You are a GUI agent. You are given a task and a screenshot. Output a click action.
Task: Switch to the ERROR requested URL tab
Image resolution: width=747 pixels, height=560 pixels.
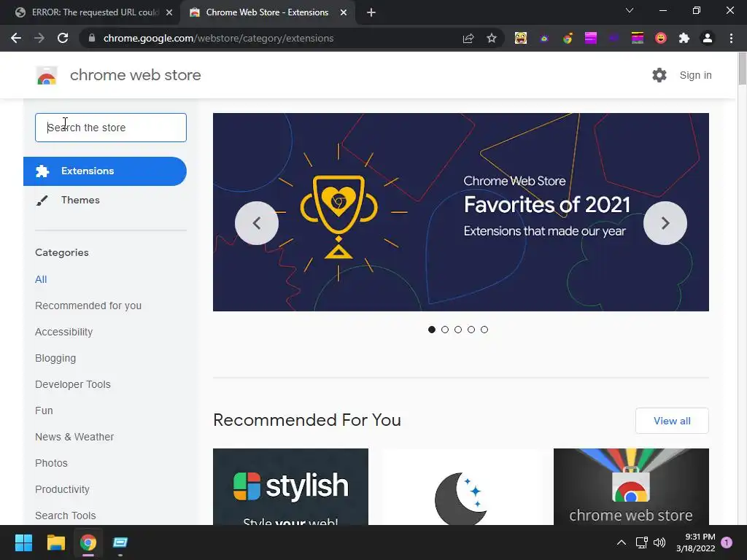click(x=94, y=12)
